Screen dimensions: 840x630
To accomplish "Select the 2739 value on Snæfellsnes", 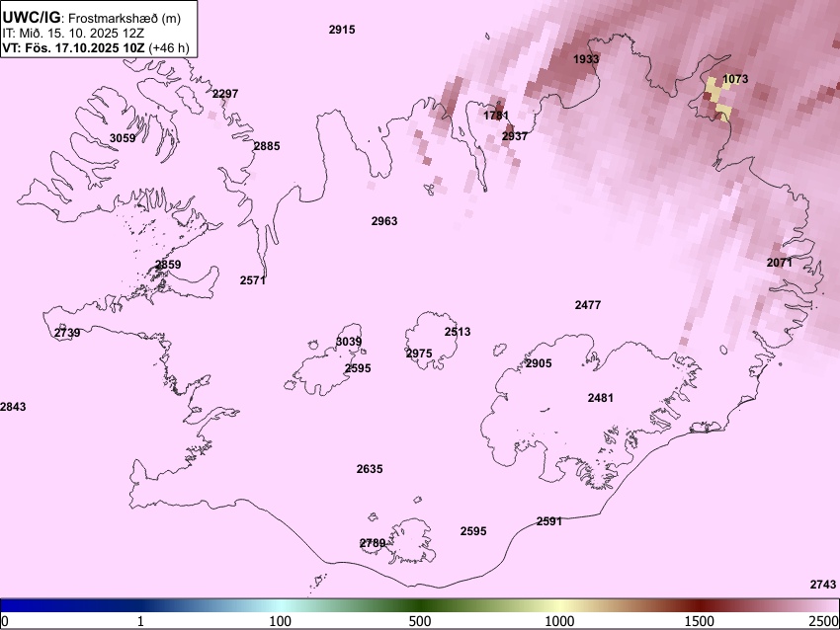I will (67, 333).
